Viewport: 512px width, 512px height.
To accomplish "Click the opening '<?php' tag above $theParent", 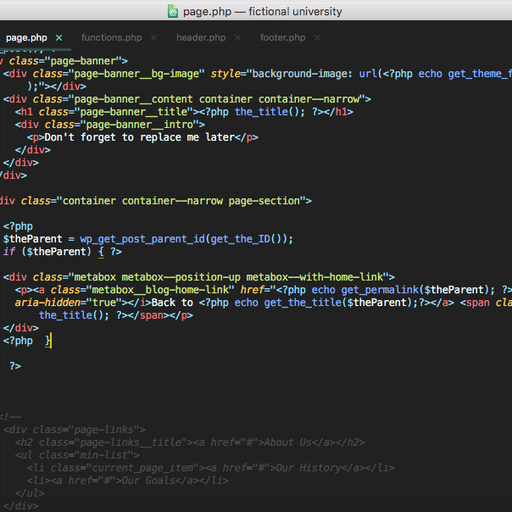I will (18, 227).
